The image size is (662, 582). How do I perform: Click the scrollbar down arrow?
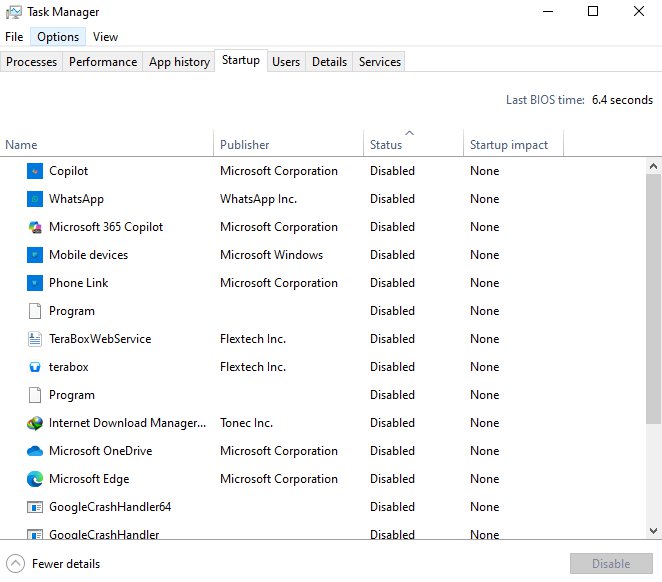point(653,531)
